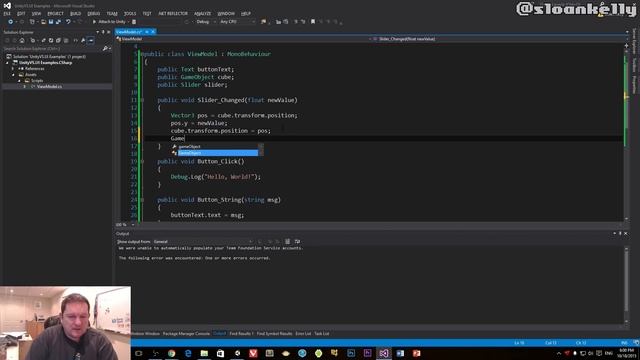Collapse Button_String method outlining toggle
The width and height of the screenshot is (640, 360).
click(x=142, y=200)
